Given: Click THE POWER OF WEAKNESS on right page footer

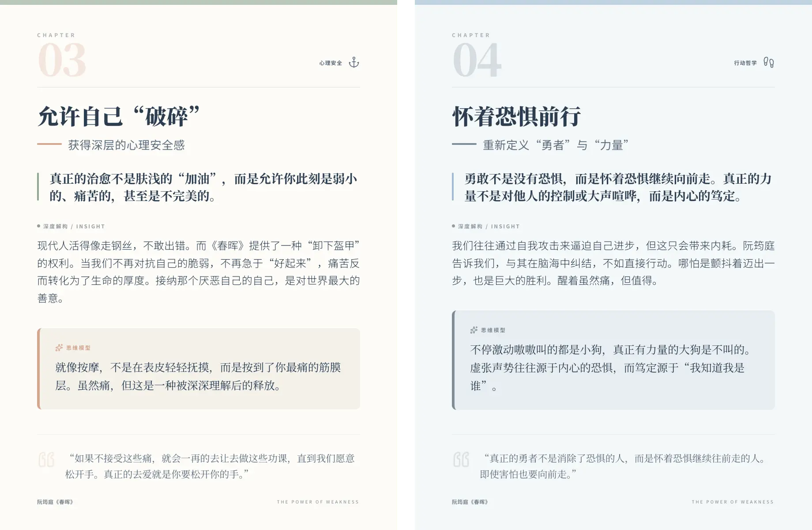Looking at the screenshot, I should point(733,502).
